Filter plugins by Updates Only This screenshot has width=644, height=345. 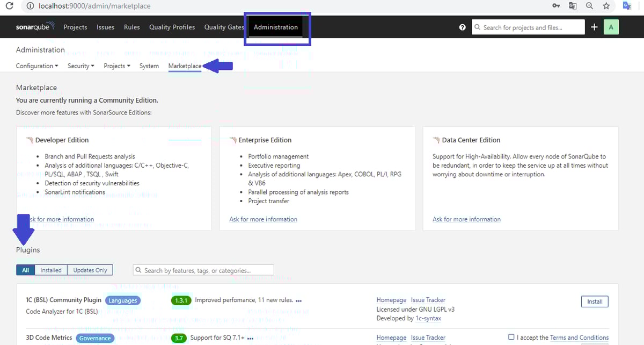(90, 270)
